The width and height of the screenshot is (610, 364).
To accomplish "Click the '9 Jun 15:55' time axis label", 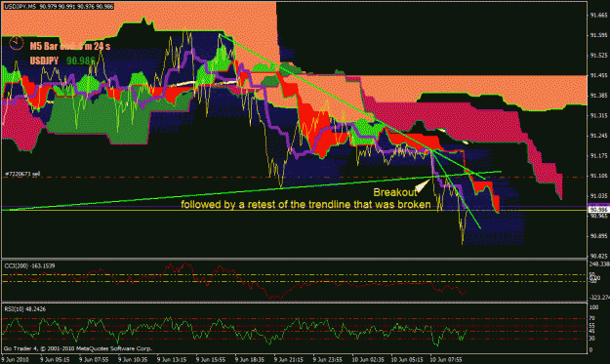I will (x=212, y=360).
